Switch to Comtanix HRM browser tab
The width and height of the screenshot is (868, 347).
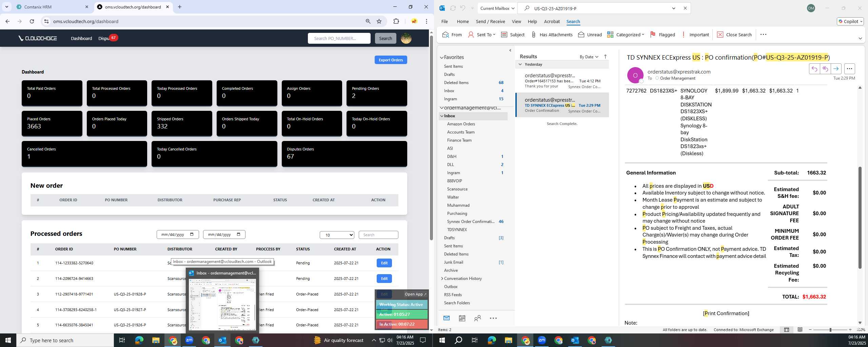click(x=52, y=7)
